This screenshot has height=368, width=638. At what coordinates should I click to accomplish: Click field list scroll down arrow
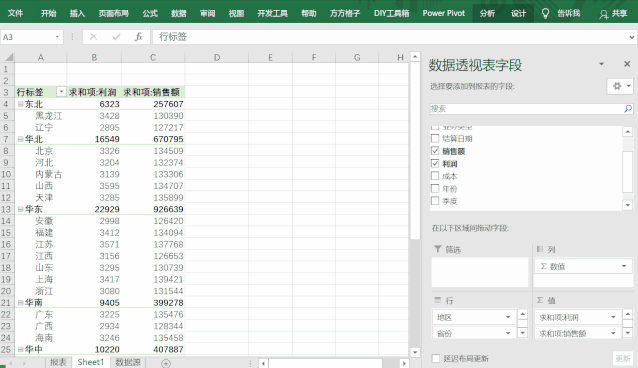coord(627,205)
